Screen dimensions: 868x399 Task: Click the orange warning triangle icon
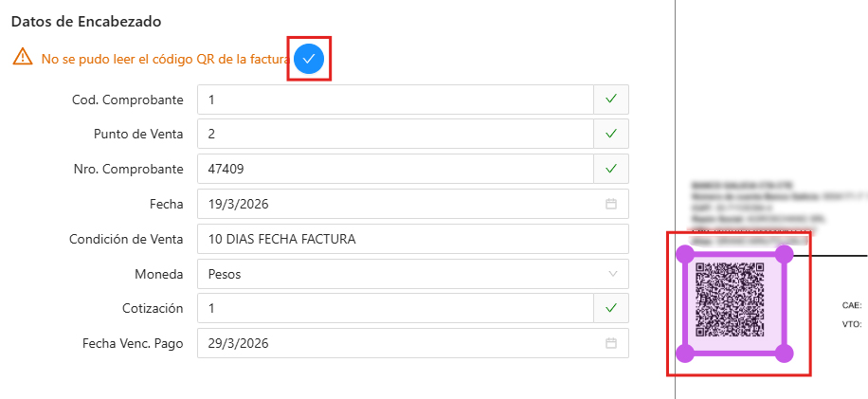coord(23,57)
